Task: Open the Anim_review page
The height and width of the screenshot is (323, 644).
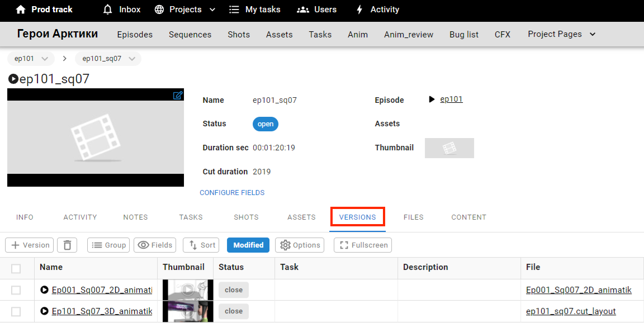Action: click(408, 35)
